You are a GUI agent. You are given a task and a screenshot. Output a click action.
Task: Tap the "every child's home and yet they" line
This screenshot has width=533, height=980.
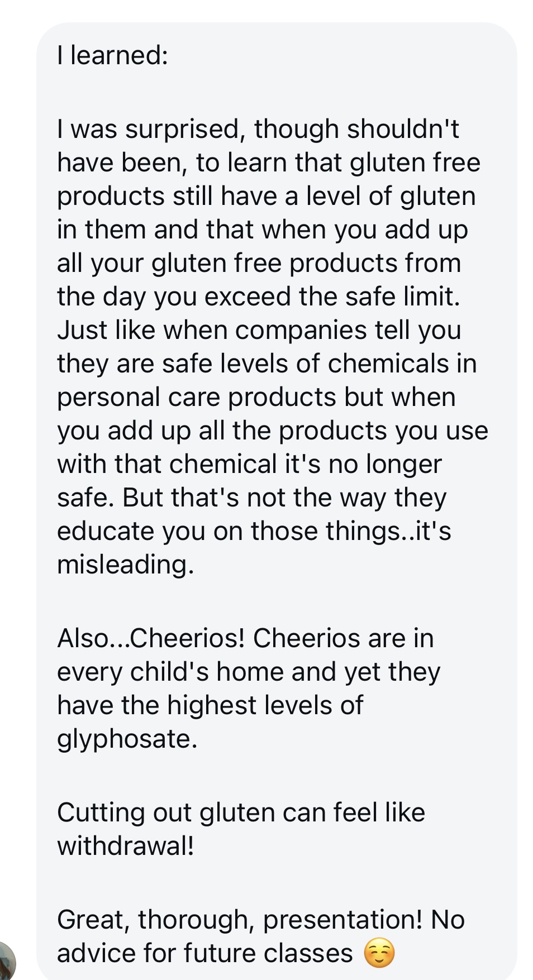[x=249, y=672]
